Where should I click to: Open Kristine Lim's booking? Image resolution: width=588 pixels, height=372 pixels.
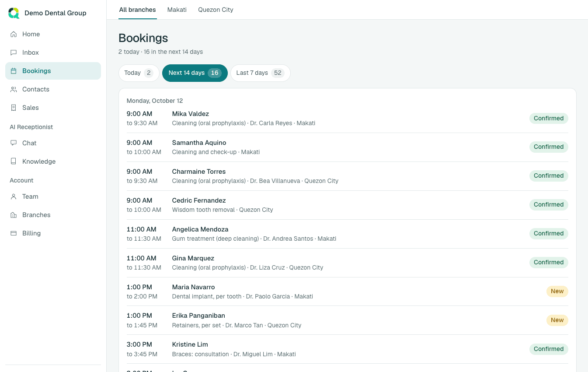tap(347, 349)
